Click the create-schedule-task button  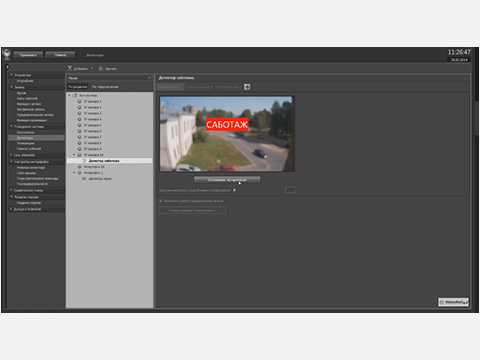tap(192, 210)
